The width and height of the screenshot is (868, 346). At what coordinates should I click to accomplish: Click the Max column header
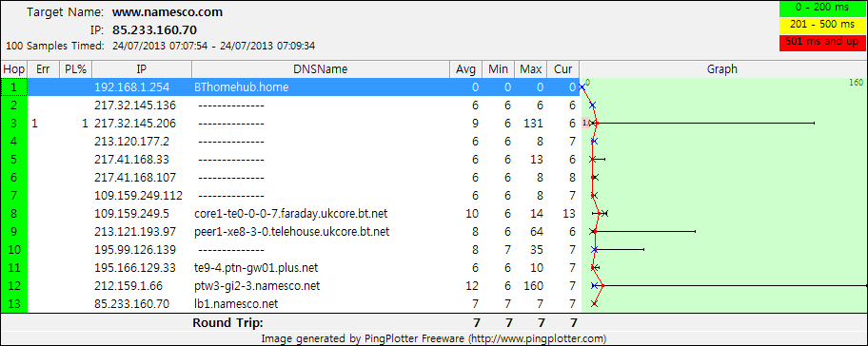(531, 69)
